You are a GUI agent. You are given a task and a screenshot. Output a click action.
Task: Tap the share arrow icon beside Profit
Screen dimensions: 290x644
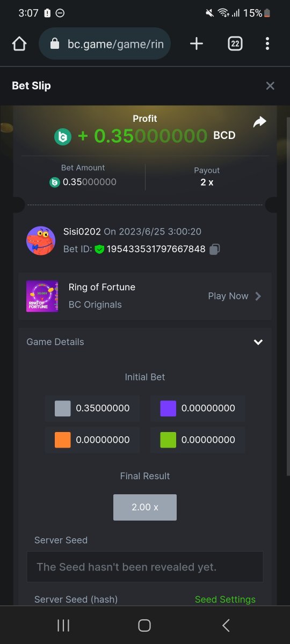(x=260, y=122)
